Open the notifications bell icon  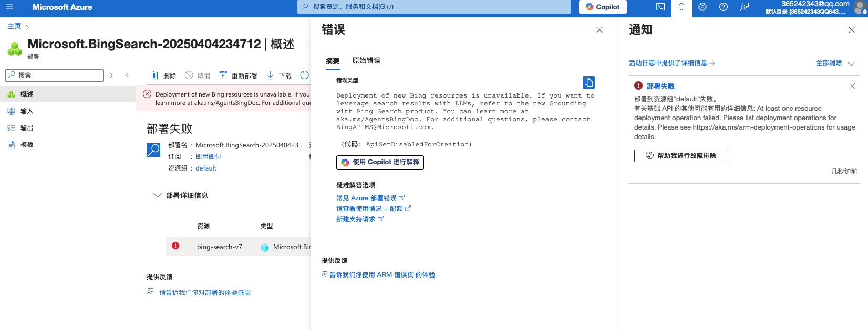tap(681, 7)
